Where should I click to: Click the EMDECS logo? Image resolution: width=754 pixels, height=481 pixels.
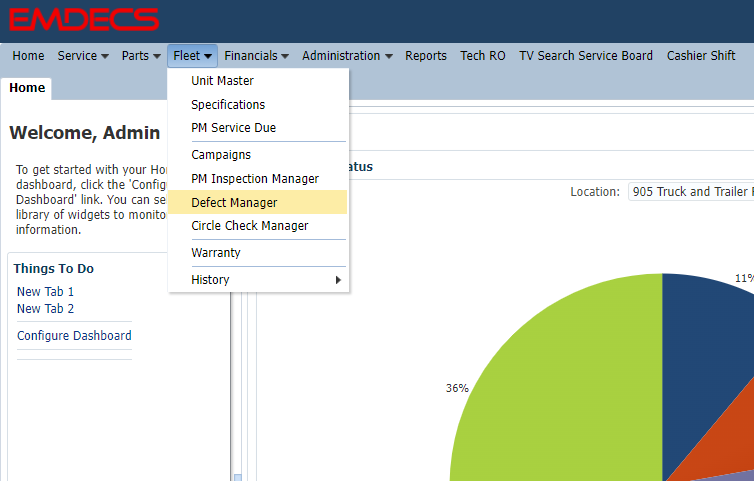click(x=84, y=20)
